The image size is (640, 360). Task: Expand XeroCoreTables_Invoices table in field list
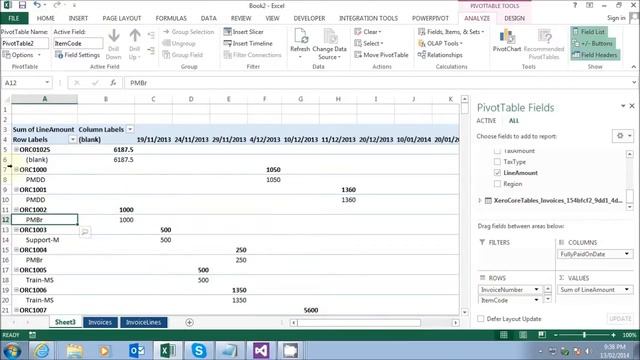tap(480, 200)
